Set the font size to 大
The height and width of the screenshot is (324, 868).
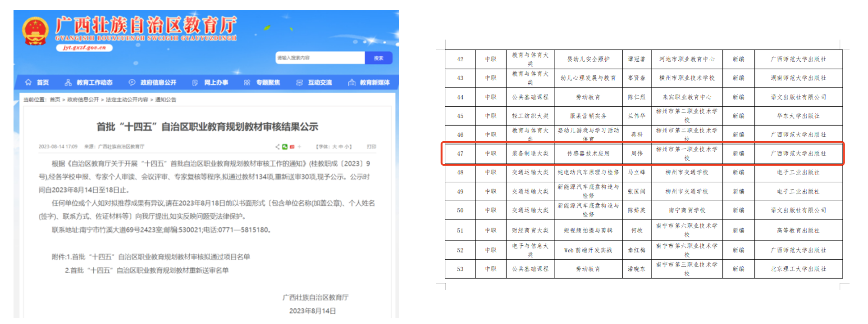(334, 147)
